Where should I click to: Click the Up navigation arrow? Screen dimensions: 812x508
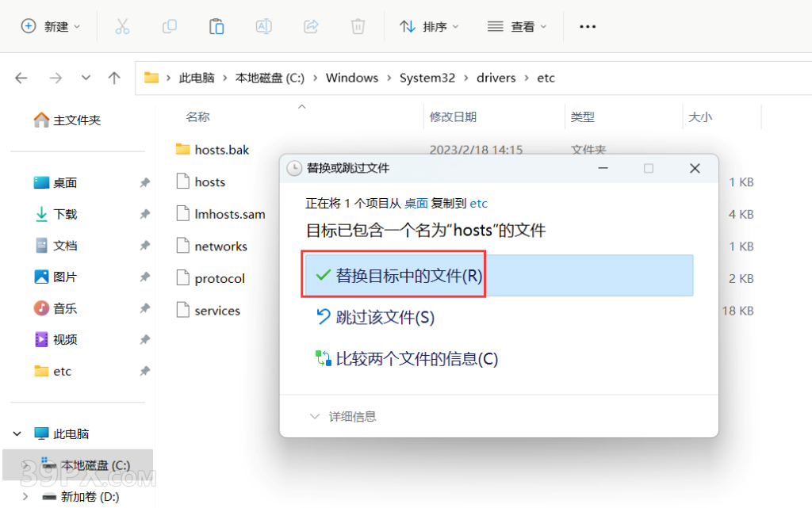click(x=113, y=78)
